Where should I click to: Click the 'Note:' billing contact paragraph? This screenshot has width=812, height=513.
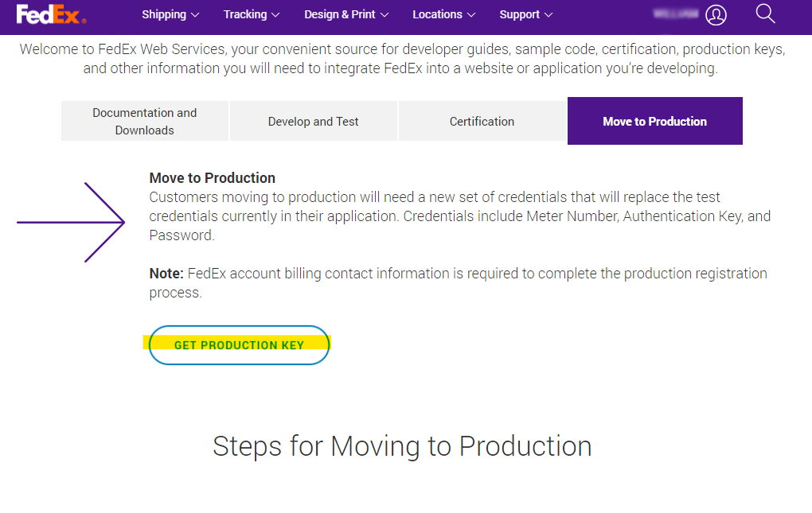point(459,283)
